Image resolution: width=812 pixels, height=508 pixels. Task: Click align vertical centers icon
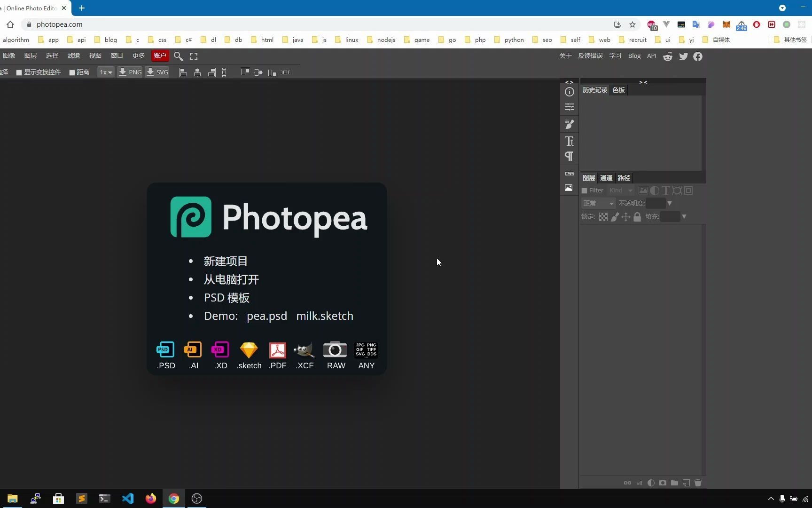click(x=258, y=72)
